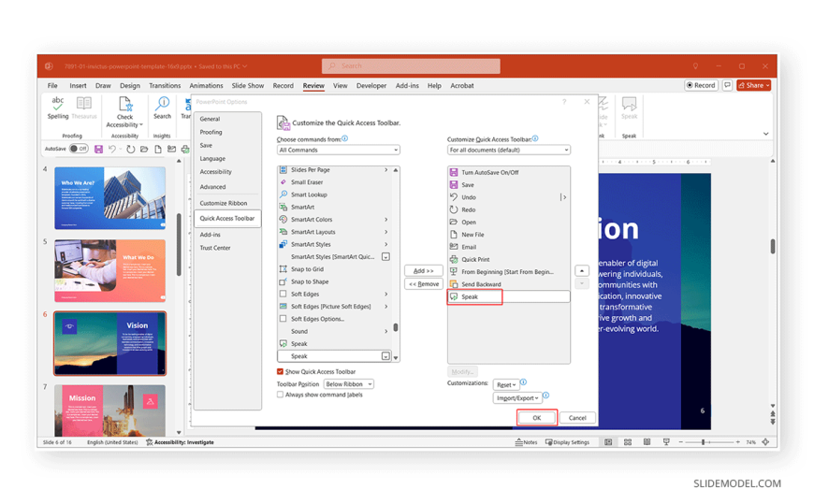This screenshot has height=504, width=814.
Task: Open the Review ribbon tab
Action: point(313,86)
